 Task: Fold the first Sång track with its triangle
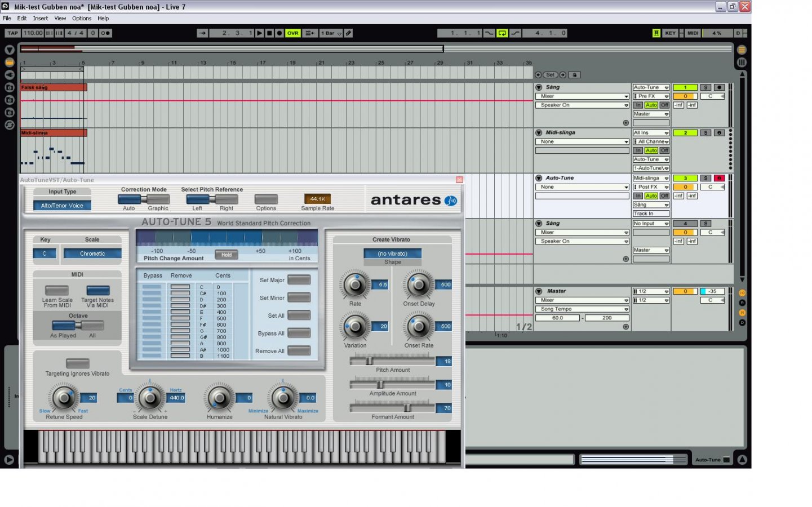tap(539, 87)
